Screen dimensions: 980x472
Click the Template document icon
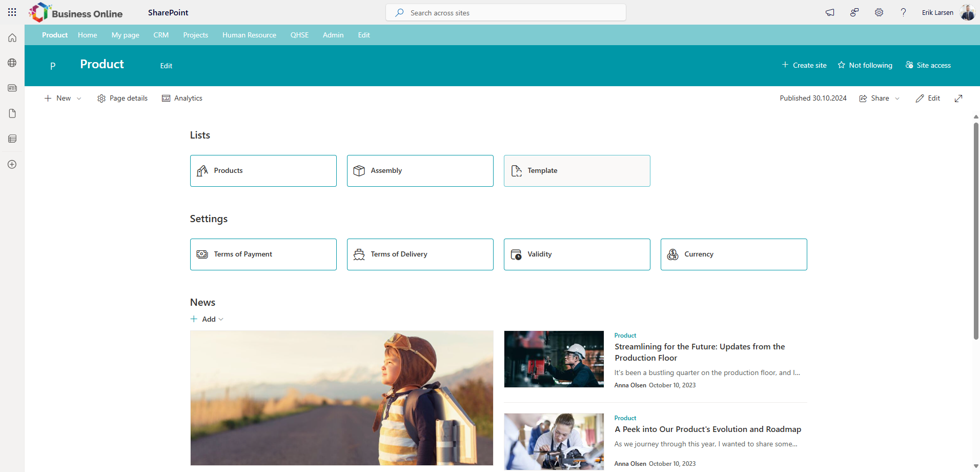pyautogui.click(x=516, y=171)
